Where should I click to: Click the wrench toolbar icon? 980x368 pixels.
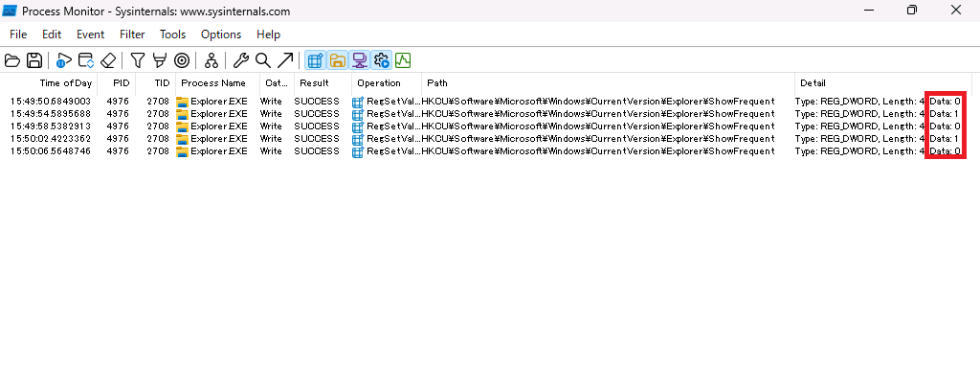(x=240, y=60)
